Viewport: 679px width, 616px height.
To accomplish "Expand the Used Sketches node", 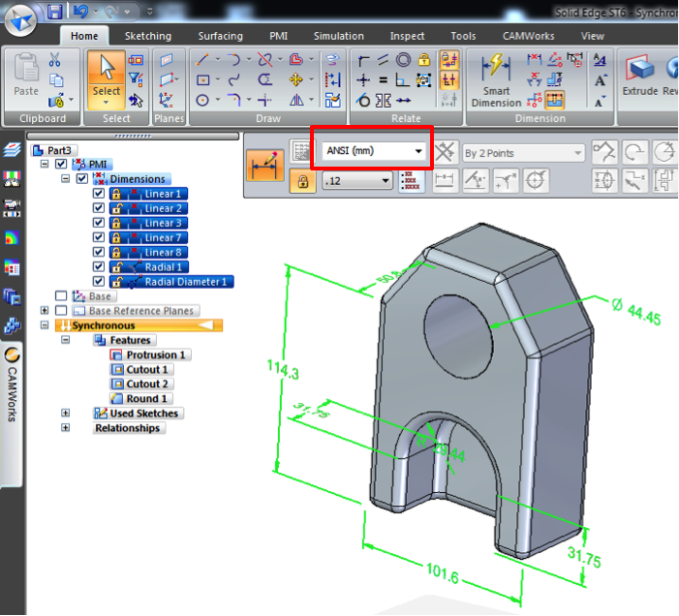I will pyautogui.click(x=66, y=413).
